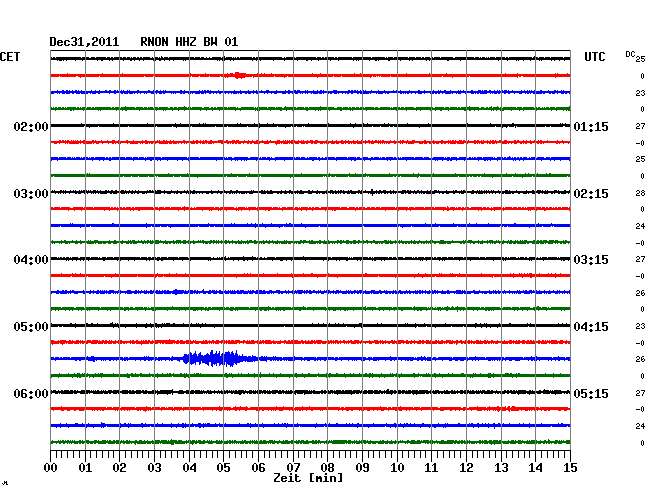This screenshot has width=650, height=494.
Task: Click minute 09 on the time axis
Action: 362,468
